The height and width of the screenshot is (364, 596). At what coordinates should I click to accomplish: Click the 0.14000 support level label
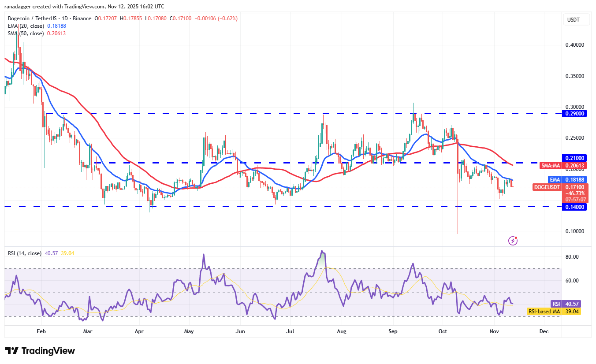pyautogui.click(x=574, y=207)
